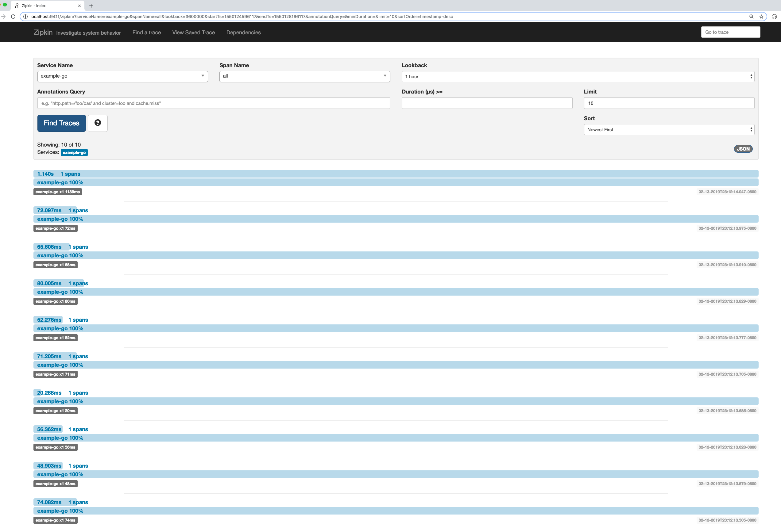Screen dimensions: 781x532
Task: Open the 1.140s trace bar
Action: pos(396,174)
